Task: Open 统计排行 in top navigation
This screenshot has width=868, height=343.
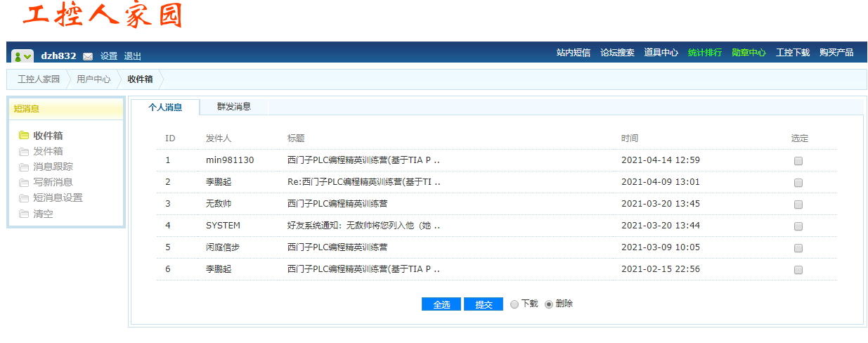Action: pos(704,53)
